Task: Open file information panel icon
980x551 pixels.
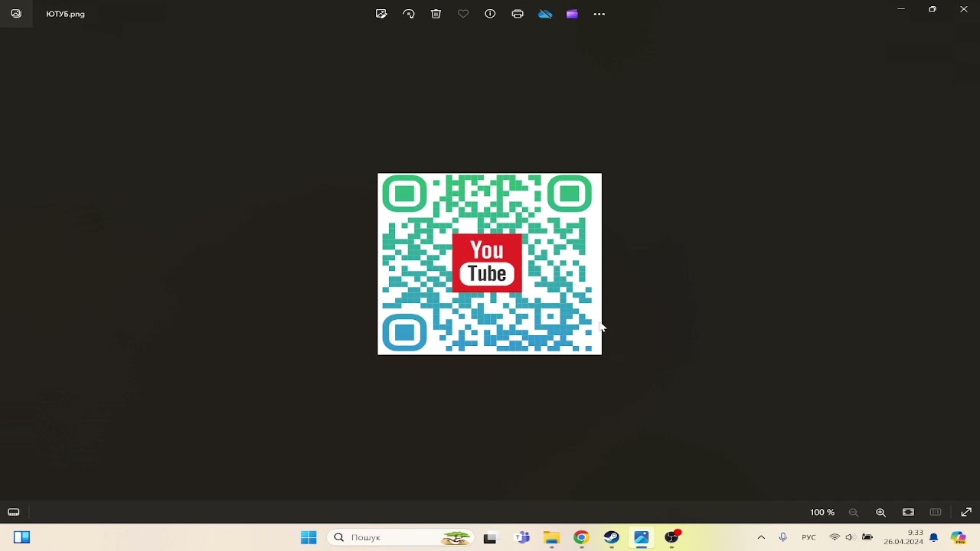Action: [x=490, y=14]
